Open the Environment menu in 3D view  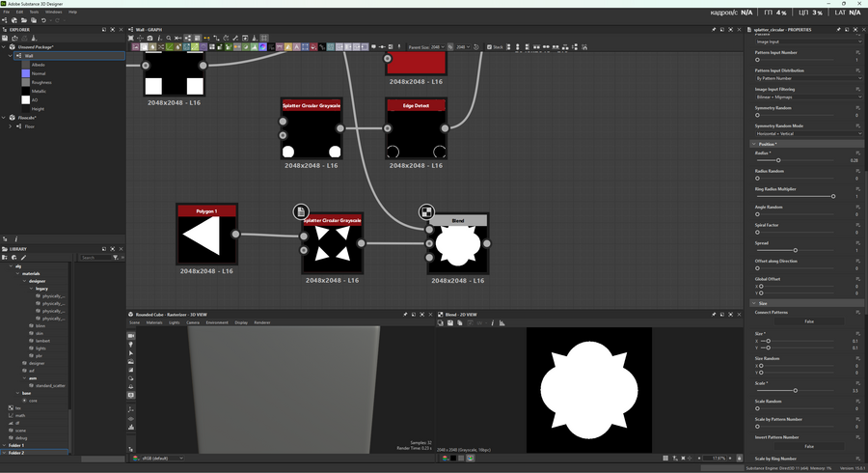click(217, 322)
